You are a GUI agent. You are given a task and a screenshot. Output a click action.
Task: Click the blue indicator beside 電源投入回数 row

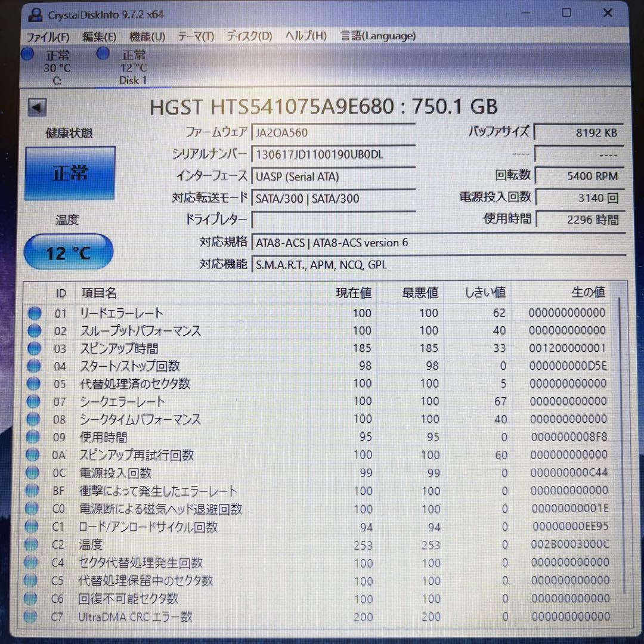(x=34, y=473)
